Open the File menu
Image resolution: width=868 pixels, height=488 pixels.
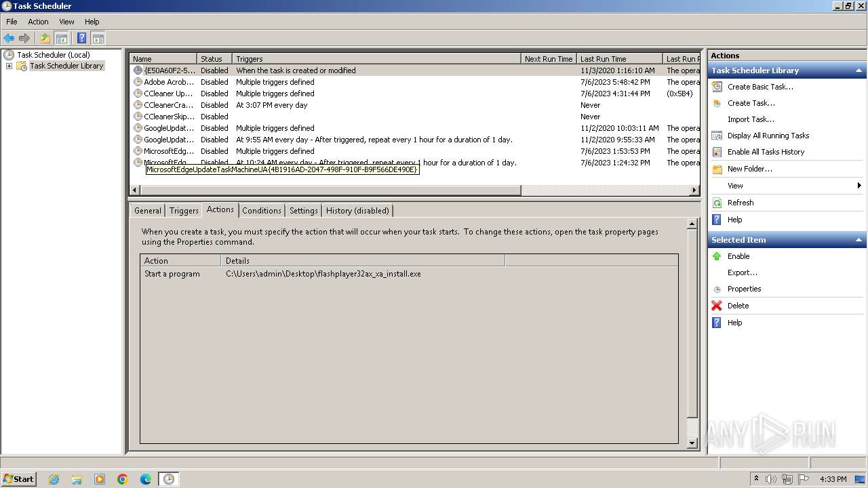click(12, 22)
